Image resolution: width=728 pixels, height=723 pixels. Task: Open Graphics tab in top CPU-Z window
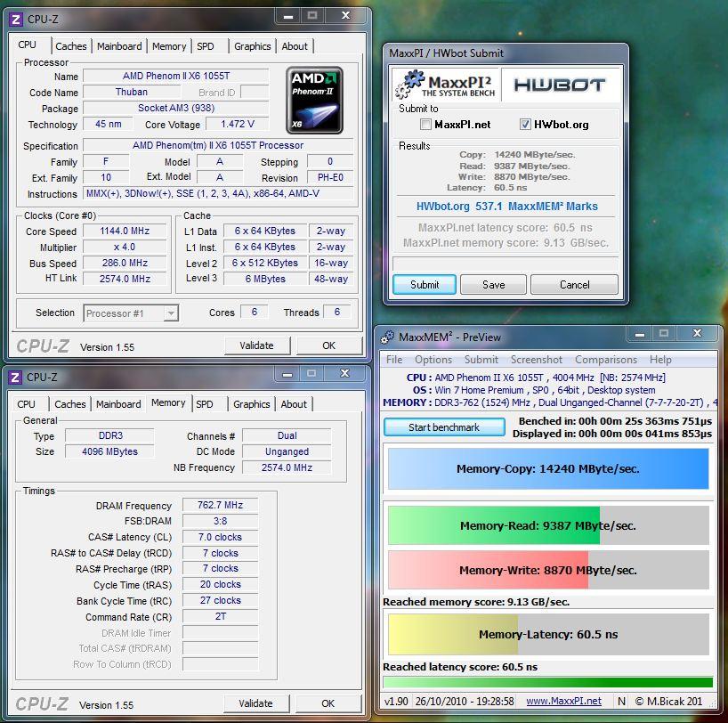(x=252, y=46)
